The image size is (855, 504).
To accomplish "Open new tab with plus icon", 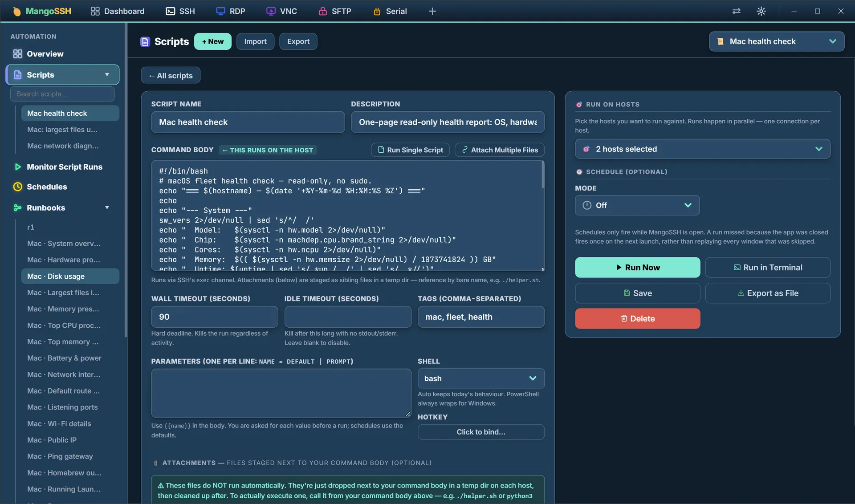I will coord(432,11).
